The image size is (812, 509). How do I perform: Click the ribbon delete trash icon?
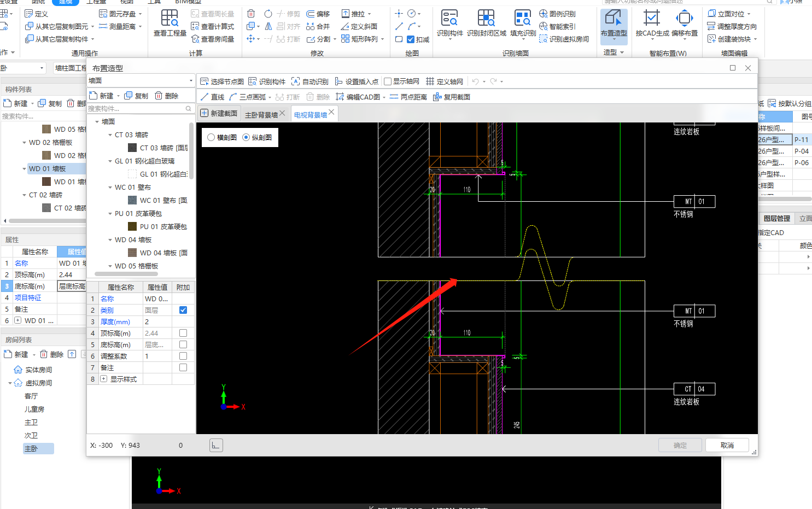251,14
